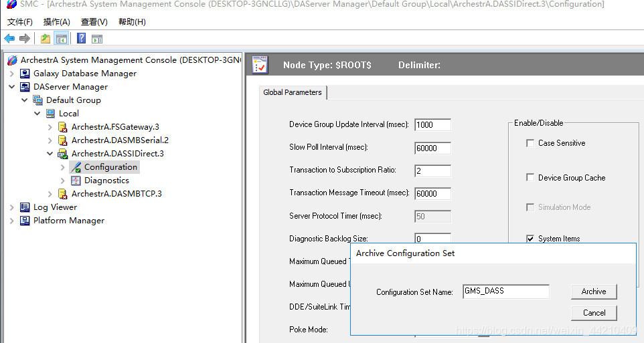Click the Archive Configuration Set dialog title
Screen dimensions: 644x343
[x=406, y=253]
